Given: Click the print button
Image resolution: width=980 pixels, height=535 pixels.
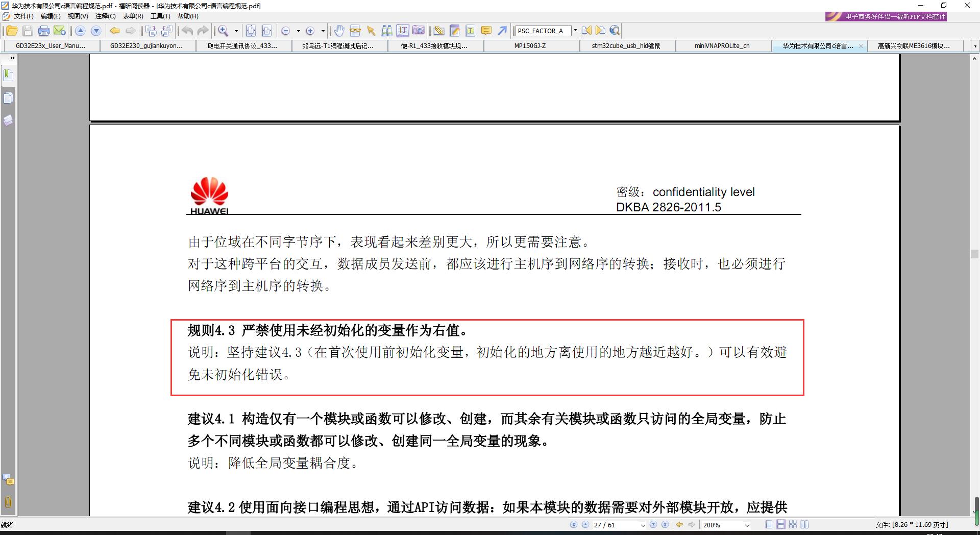Looking at the screenshot, I should coord(44,31).
